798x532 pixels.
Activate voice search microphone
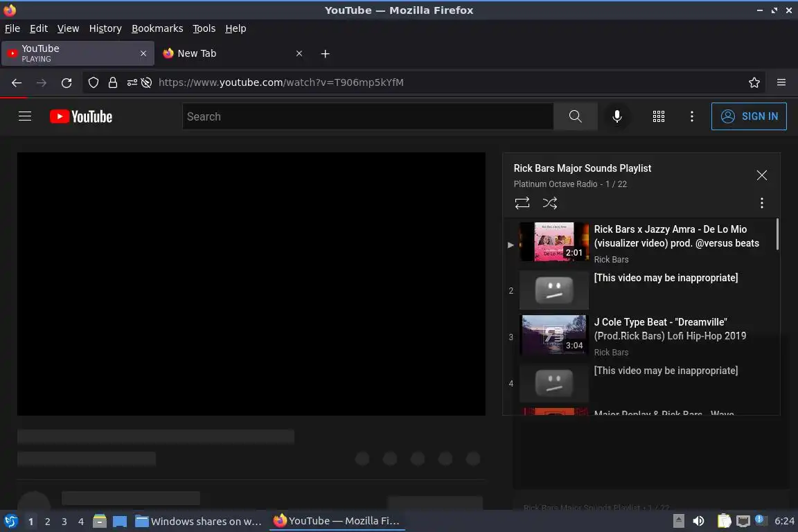(617, 116)
